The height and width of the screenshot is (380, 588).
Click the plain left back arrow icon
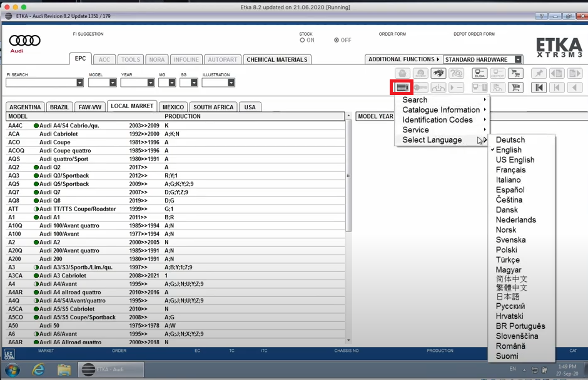[x=575, y=87]
